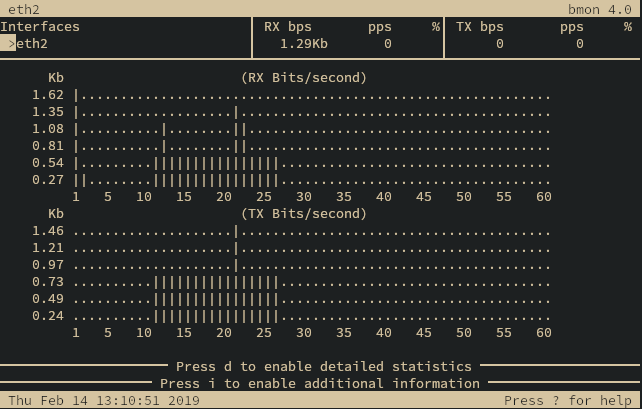Click the pps header in RX section
642x409 pixels.
point(380,27)
